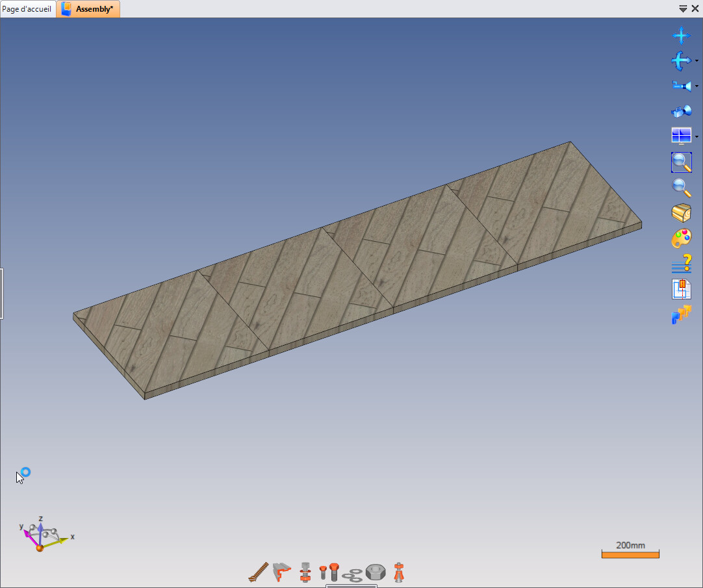
Task: Open the colour palette tool
Action: coord(682,238)
